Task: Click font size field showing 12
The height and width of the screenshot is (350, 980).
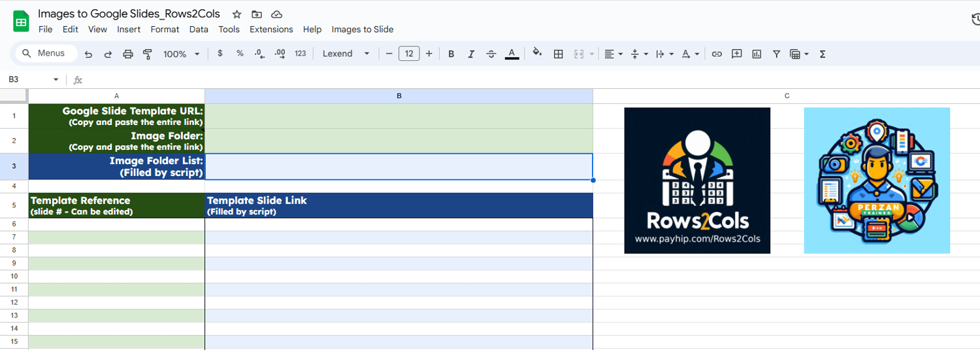Action: [x=409, y=54]
